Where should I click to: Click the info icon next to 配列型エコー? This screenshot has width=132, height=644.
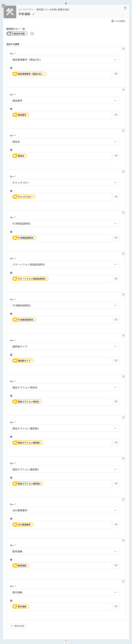[x=24, y=29]
